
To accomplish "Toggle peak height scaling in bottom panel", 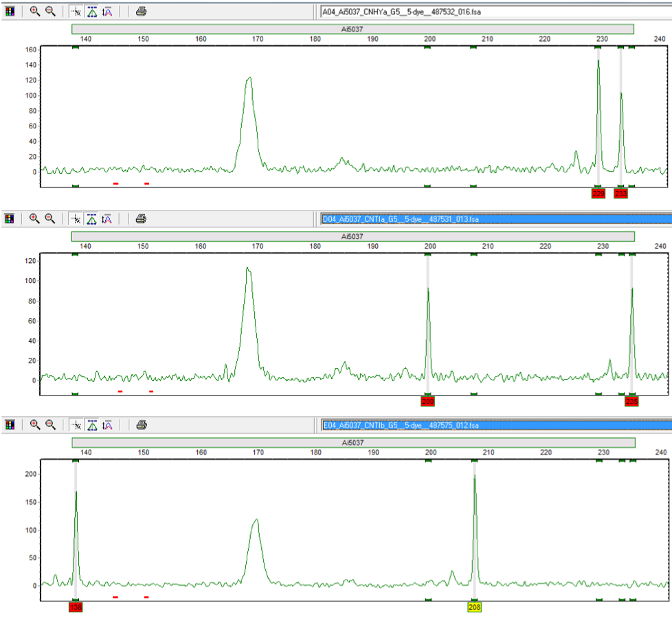I will point(108,425).
